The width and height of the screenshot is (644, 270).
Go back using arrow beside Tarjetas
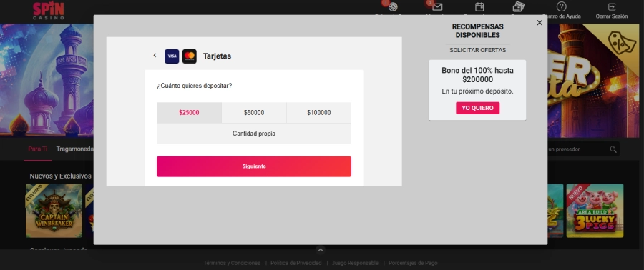(155, 55)
